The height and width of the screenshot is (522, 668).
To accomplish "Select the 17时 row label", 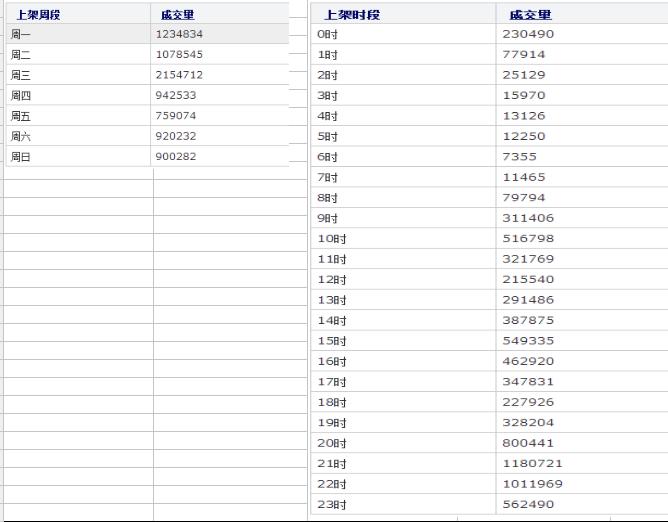I will 331,382.
